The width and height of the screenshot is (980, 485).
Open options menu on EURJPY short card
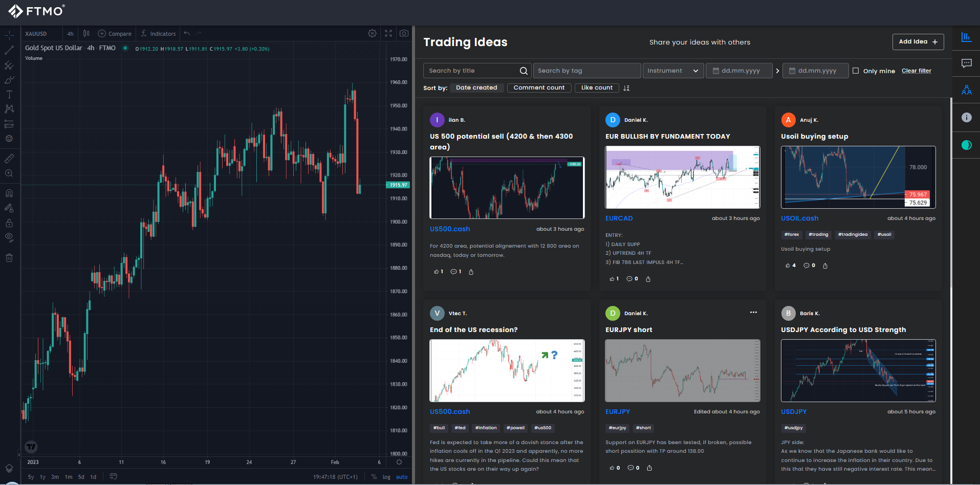(x=753, y=313)
